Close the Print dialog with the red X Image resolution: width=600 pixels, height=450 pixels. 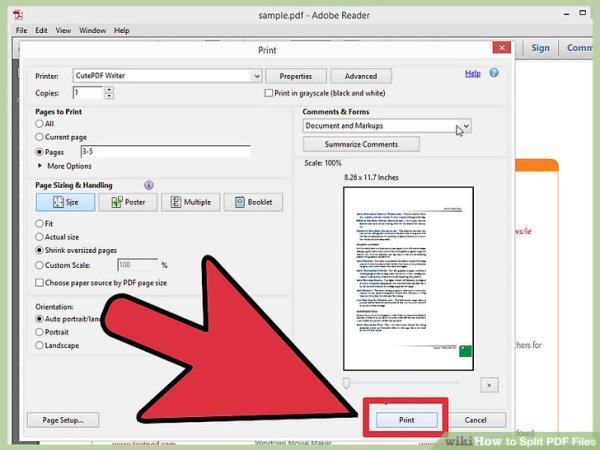pos(502,47)
